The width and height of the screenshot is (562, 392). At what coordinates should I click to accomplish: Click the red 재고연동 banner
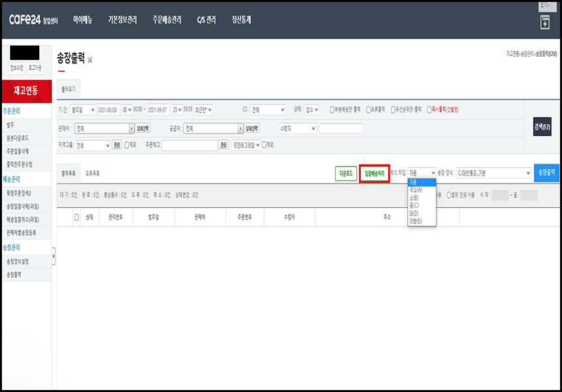pyautogui.click(x=27, y=91)
